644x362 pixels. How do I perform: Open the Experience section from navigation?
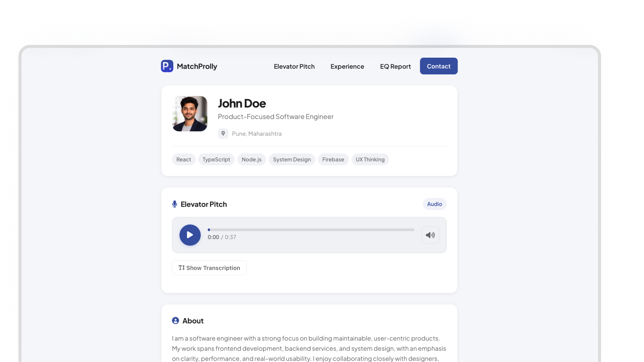(347, 66)
